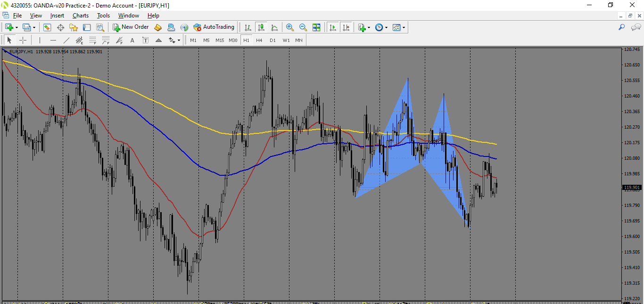Open the Window menu
Screen dimensions: 644x304
point(128,16)
